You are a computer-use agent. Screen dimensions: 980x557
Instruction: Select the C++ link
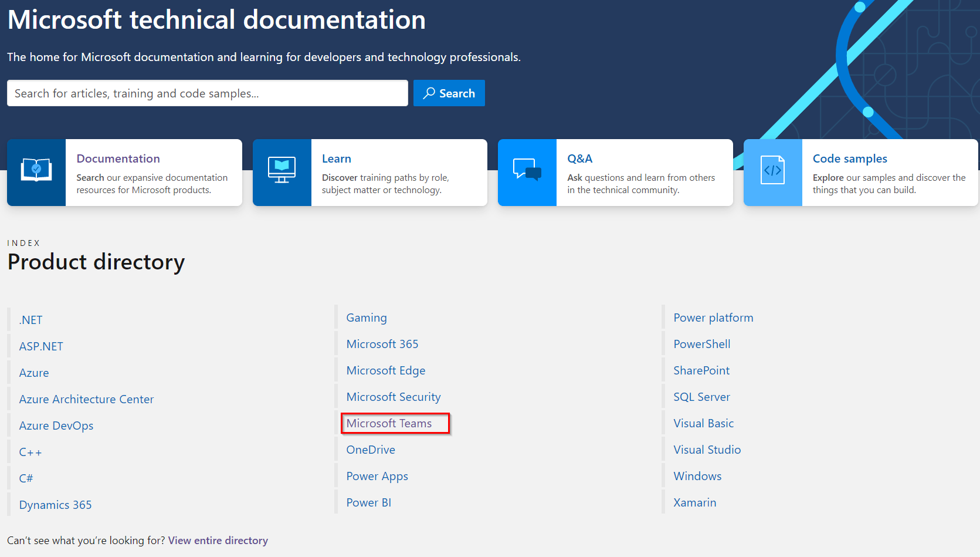[x=30, y=452]
